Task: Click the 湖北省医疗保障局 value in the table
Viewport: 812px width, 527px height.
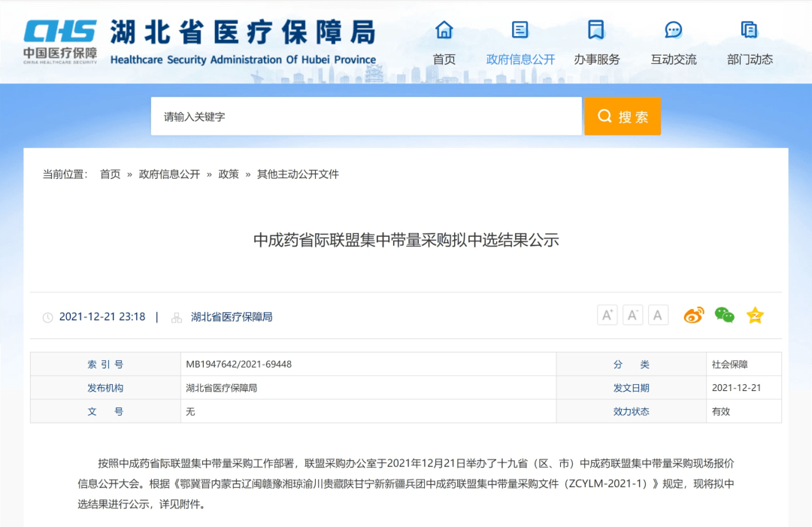Action: (222, 388)
